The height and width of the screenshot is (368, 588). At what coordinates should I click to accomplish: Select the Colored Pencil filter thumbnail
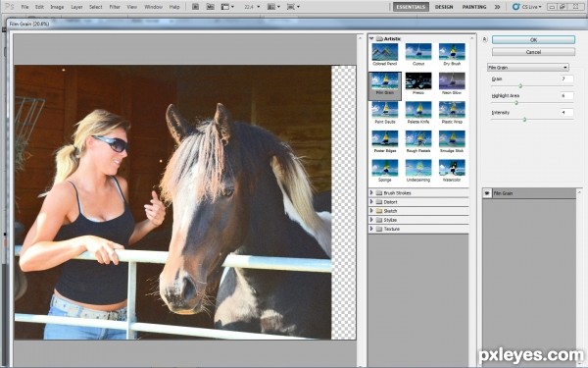point(385,52)
